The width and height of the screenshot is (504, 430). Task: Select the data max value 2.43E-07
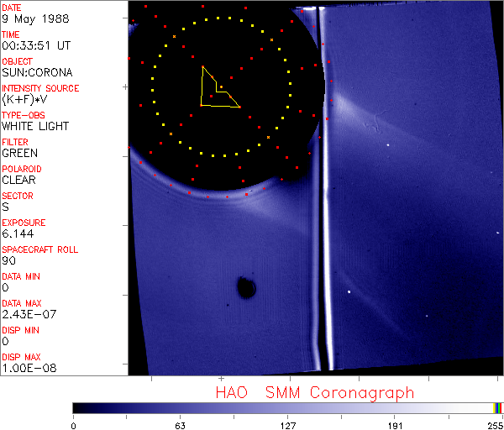[x=27, y=314]
